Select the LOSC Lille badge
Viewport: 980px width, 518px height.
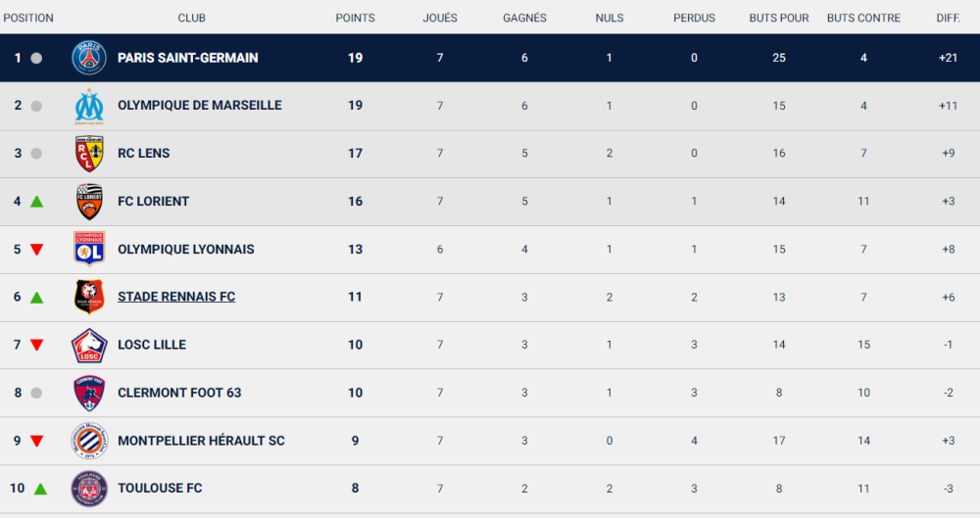pos(89,345)
